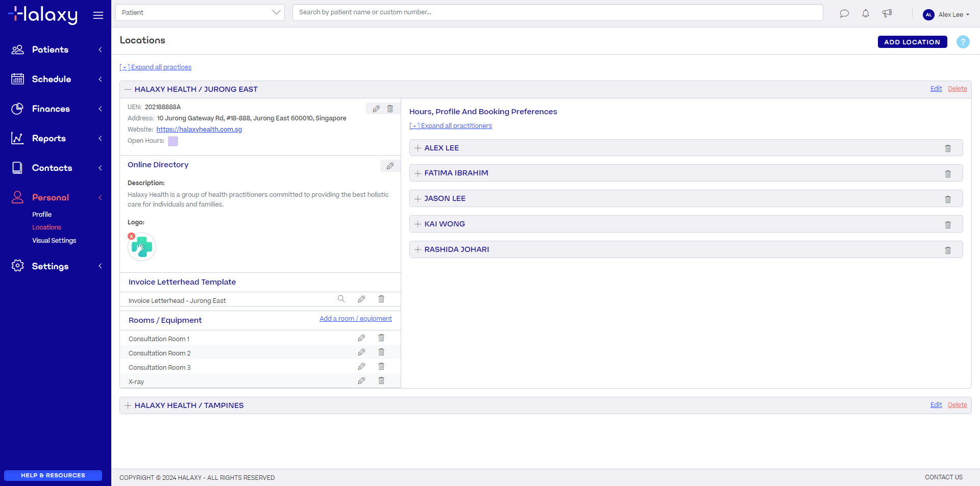Open the Contact Us footer link

pos(944,477)
